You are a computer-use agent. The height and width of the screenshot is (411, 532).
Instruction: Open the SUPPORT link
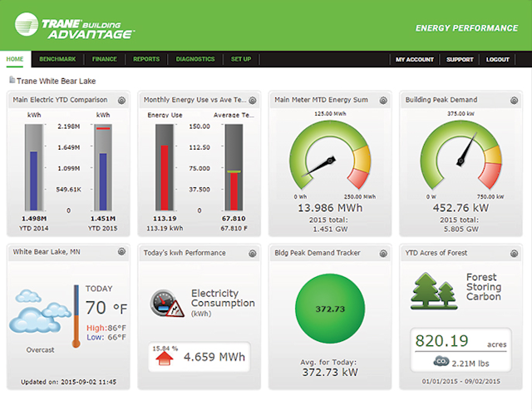460,59
